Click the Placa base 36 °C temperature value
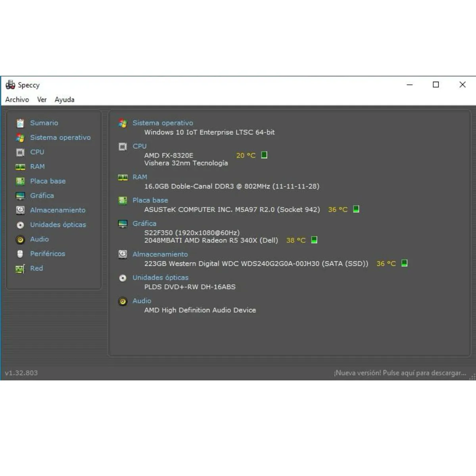 coord(338,209)
